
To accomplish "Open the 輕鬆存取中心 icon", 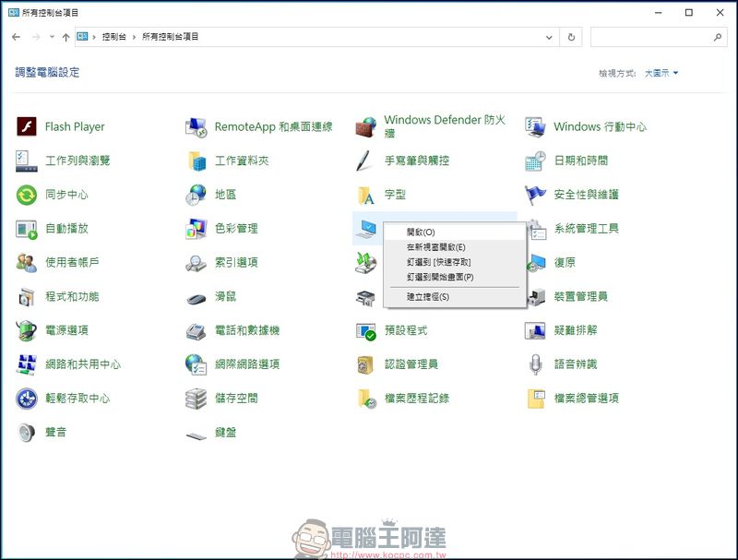I will pyautogui.click(x=27, y=399).
